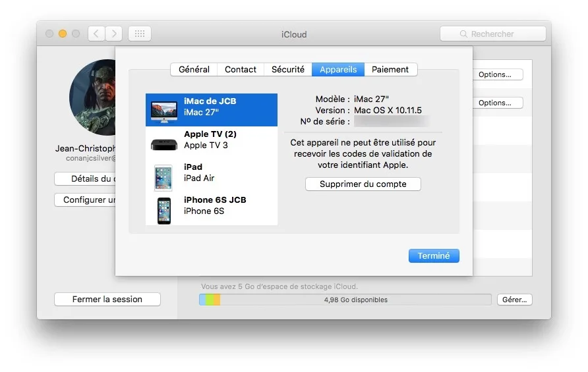
Task: Click the blurred serial number field
Action: (x=390, y=121)
